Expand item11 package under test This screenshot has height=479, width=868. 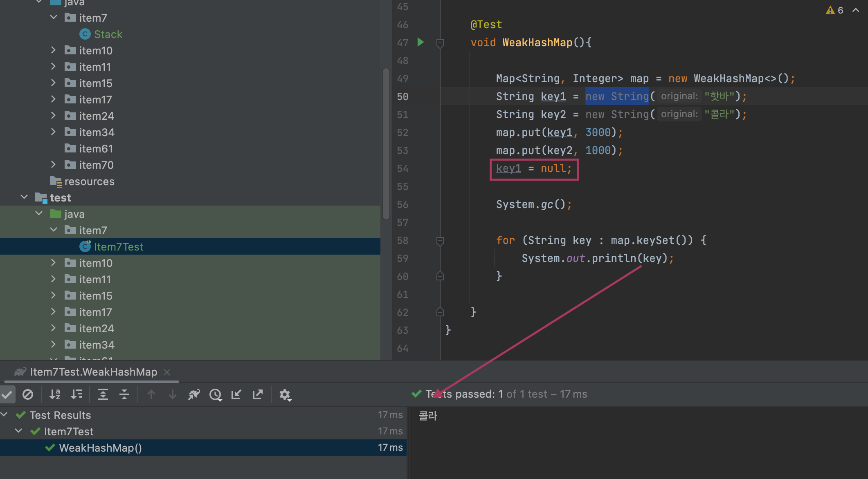click(x=53, y=279)
